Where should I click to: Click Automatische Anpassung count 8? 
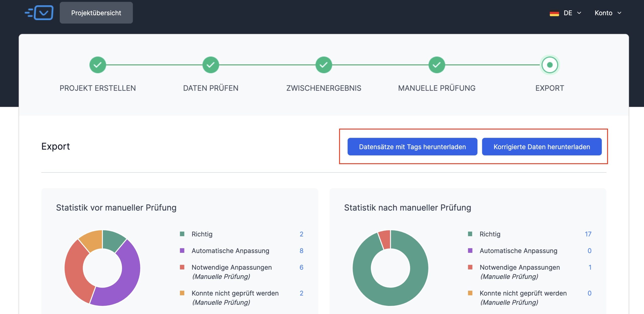301,251
